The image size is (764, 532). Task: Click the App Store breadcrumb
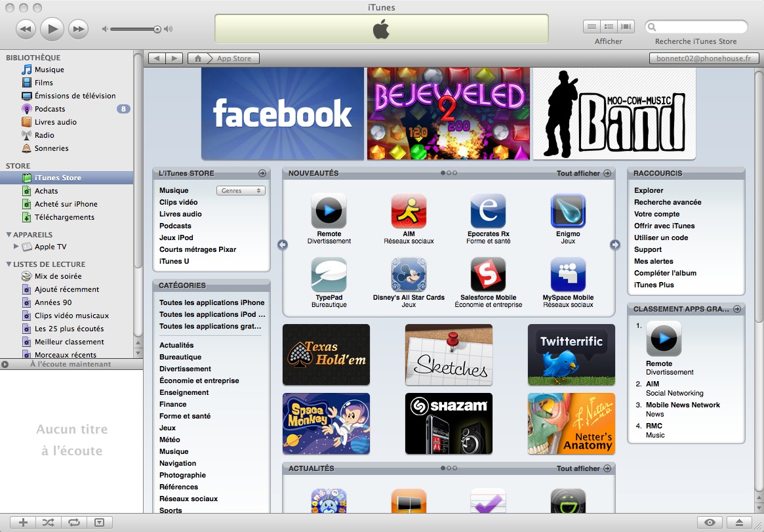[234, 58]
